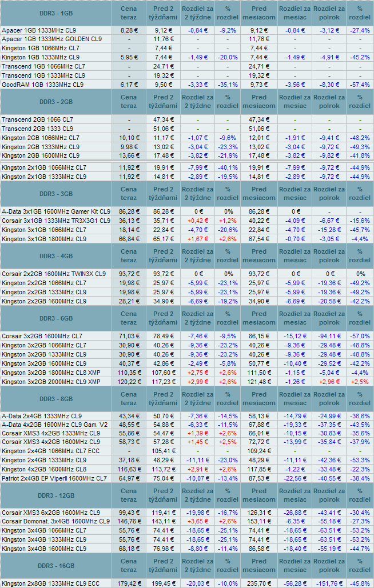Select GoodRAM 1GB 1333MHz CL9 product name

point(42,85)
